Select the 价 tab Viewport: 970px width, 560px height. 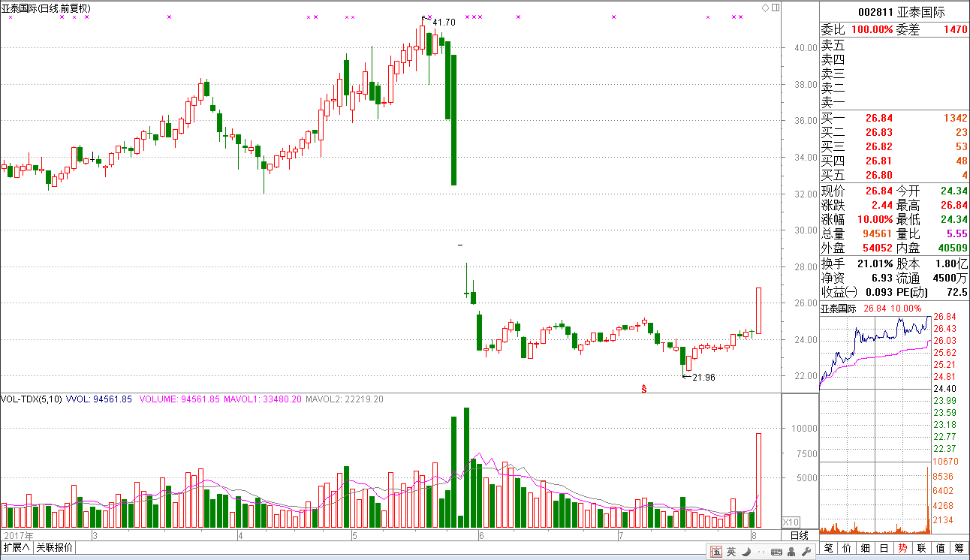tap(848, 548)
